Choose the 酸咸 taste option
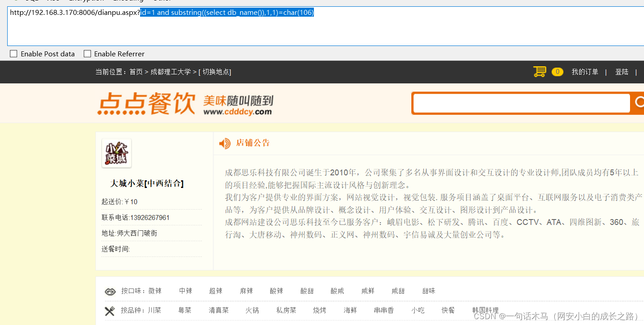644x325 pixels. [x=337, y=291]
